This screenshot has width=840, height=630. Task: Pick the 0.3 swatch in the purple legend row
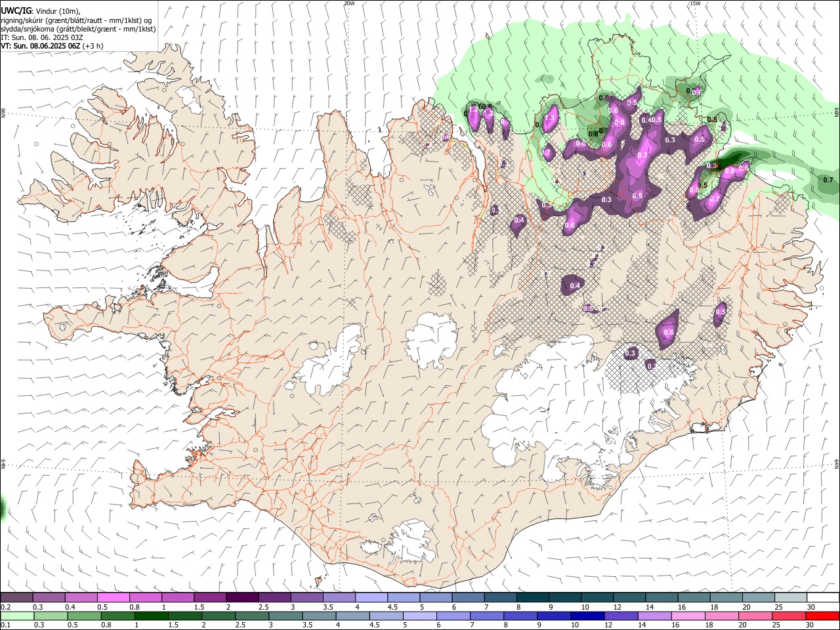pyautogui.click(x=49, y=598)
